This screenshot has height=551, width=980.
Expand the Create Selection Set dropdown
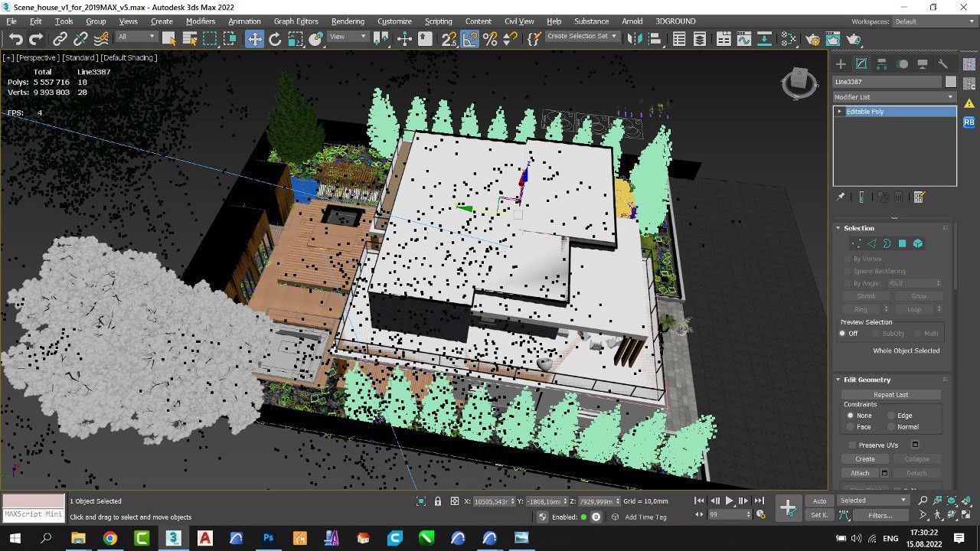(582, 36)
